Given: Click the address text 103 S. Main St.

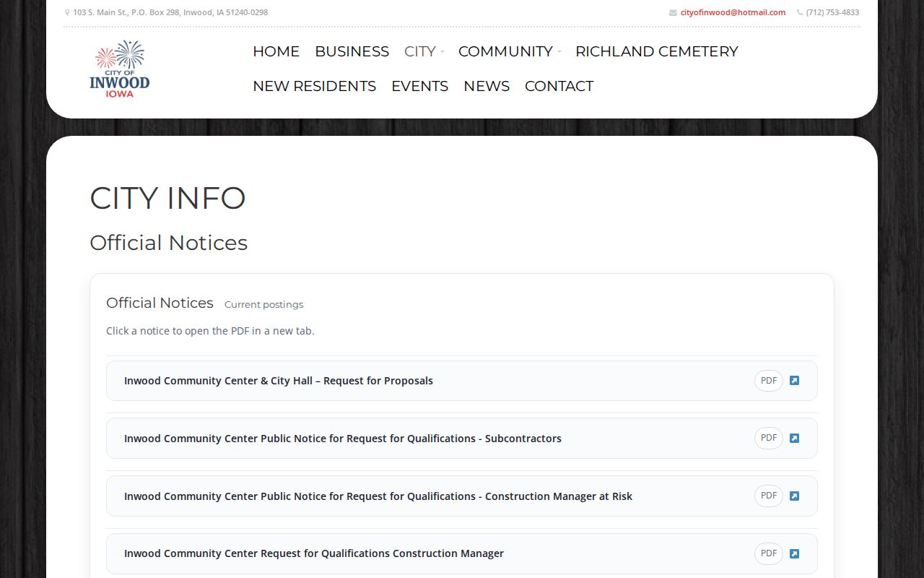Looking at the screenshot, I should [170, 12].
